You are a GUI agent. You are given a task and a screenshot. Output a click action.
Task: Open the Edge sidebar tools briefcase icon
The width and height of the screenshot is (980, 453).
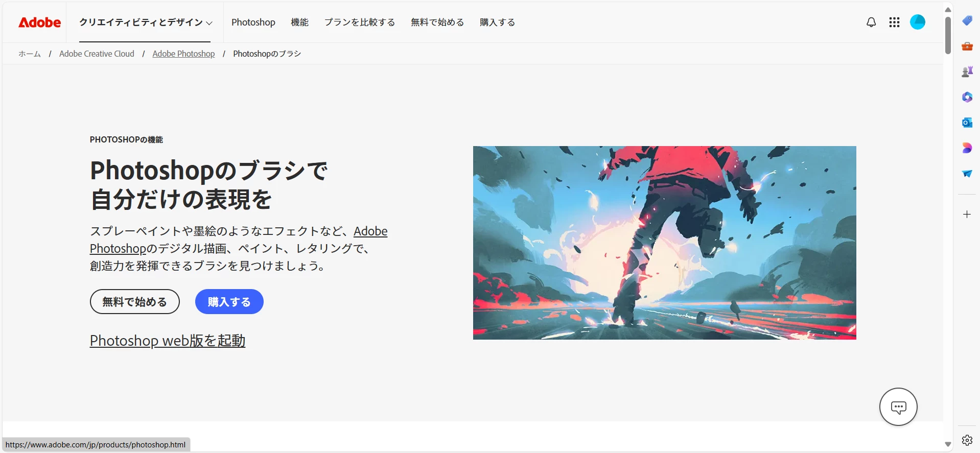[967, 46]
